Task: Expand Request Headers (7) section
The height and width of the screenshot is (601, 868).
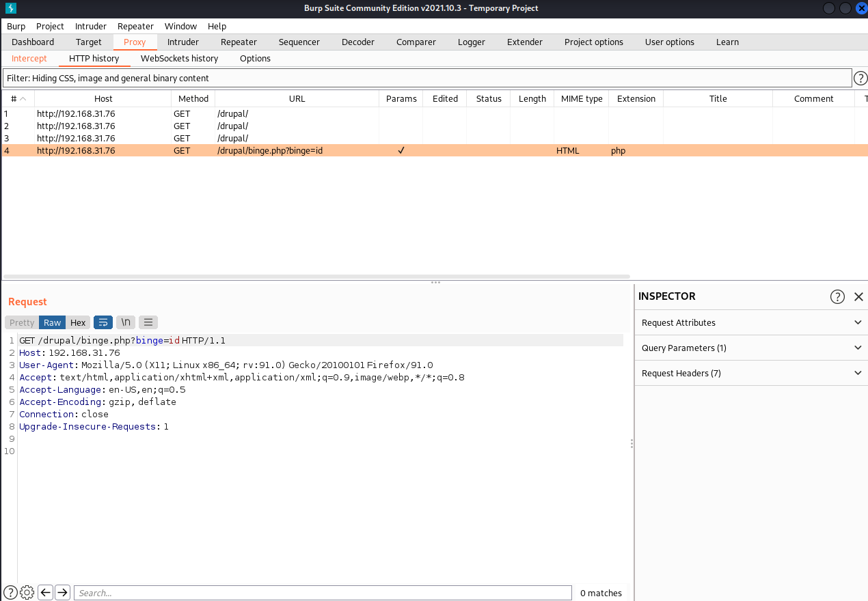Action: pyautogui.click(x=751, y=373)
